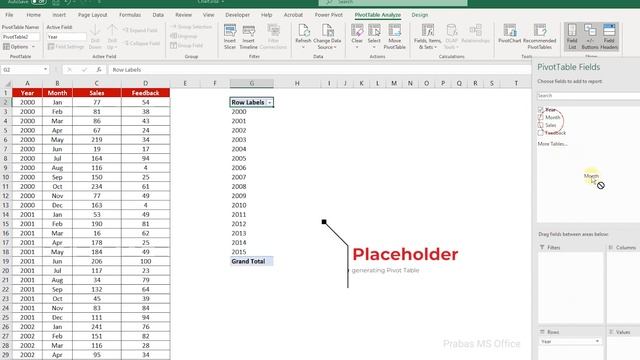Check the Sales field checkbox
Screen dimensions: 640x360
(x=540, y=125)
